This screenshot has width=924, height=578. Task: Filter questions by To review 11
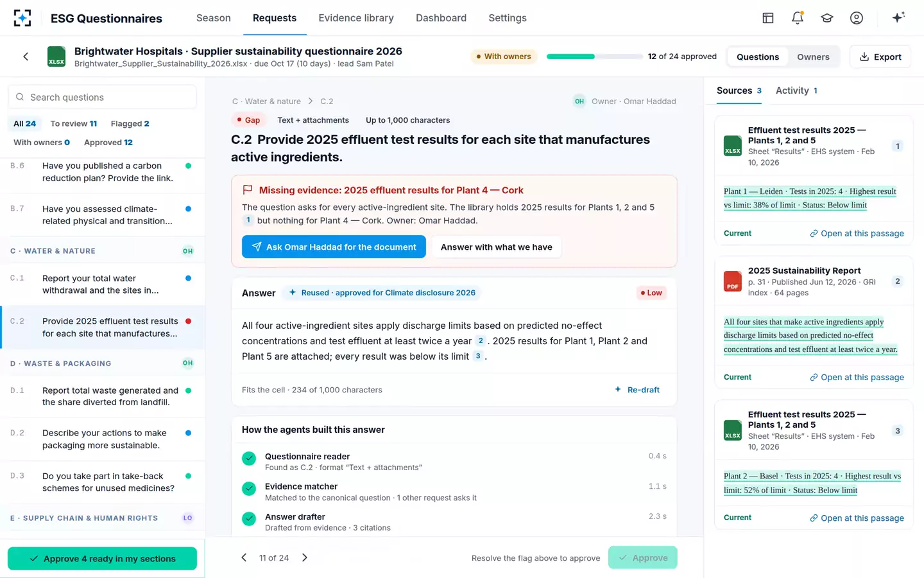pos(74,123)
